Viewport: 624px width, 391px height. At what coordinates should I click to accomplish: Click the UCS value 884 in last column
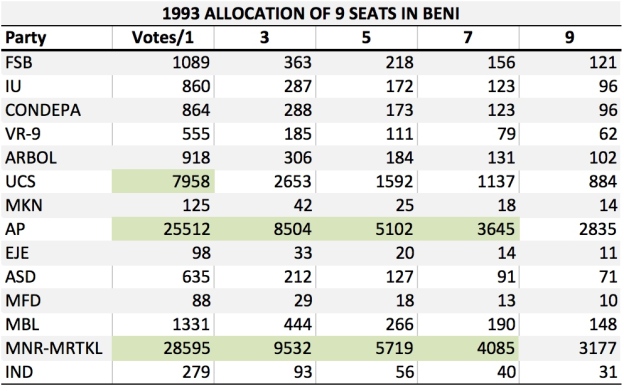point(570,181)
